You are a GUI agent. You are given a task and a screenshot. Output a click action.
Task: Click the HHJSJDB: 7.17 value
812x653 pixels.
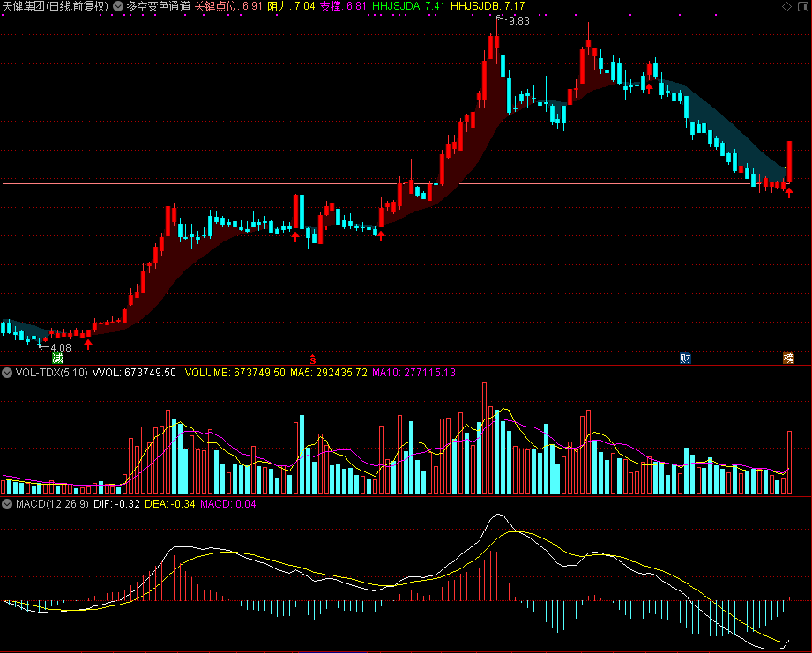pos(488,6)
